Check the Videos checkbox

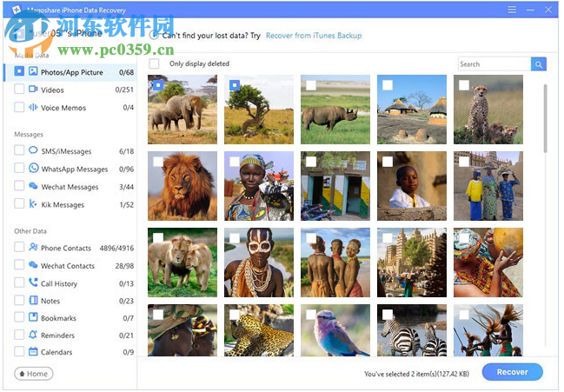point(19,89)
